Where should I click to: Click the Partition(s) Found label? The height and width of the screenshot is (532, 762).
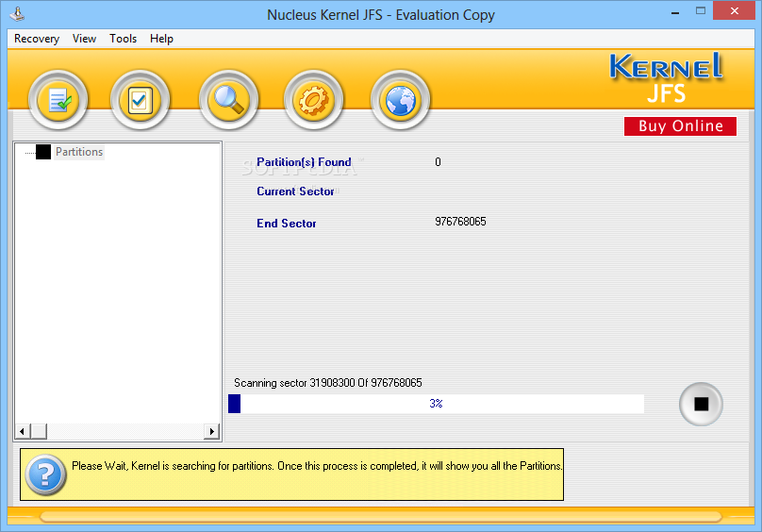304,162
